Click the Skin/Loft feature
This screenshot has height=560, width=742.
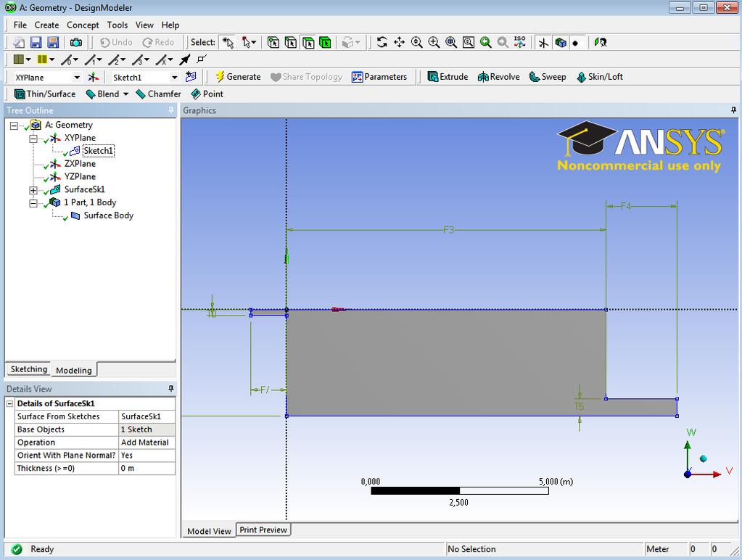tap(600, 77)
